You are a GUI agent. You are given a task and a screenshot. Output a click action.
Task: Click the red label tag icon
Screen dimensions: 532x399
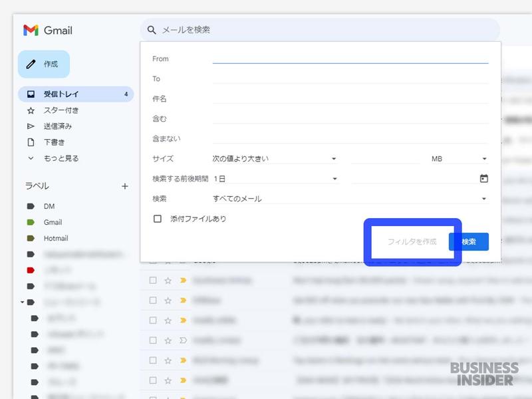click(31, 270)
